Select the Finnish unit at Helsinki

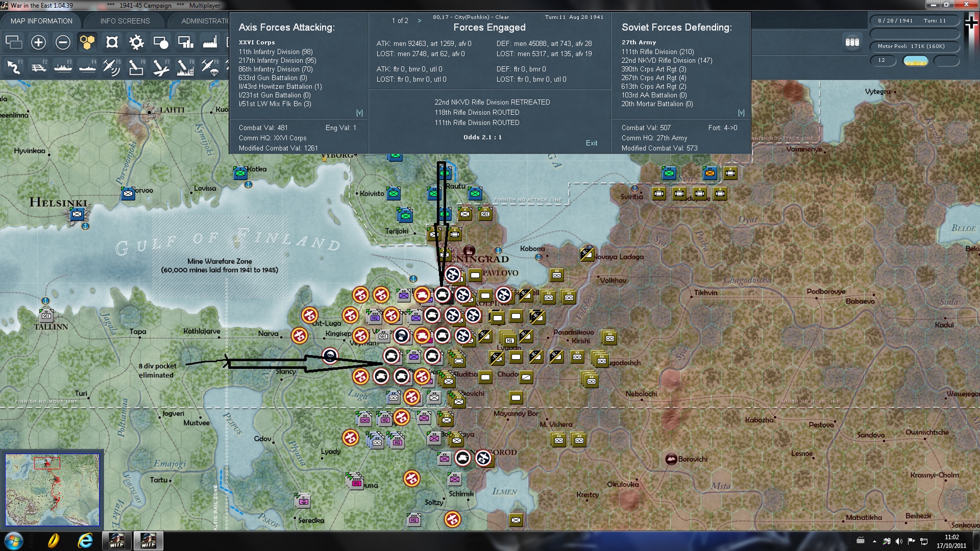pyautogui.click(x=77, y=214)
